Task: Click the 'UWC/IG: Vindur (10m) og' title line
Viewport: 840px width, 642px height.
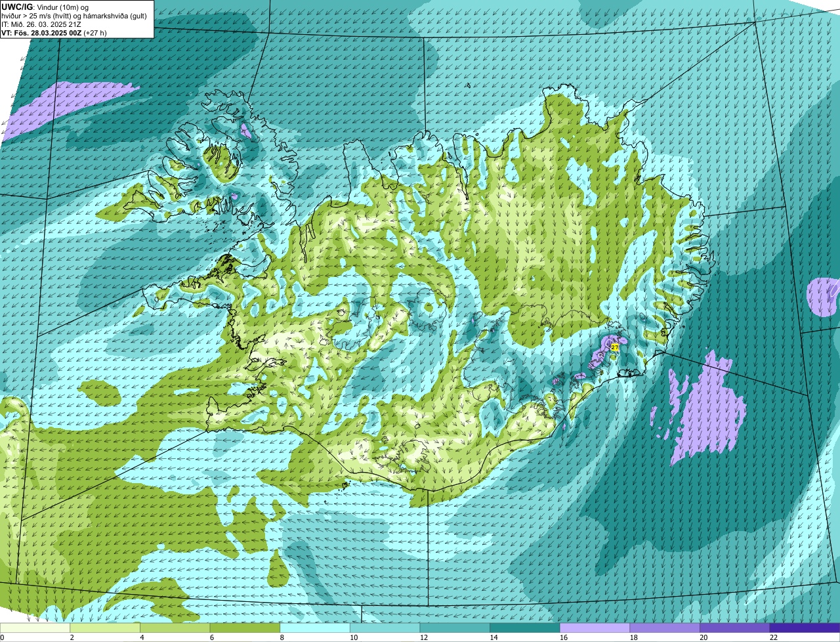Action: click(45, 7)
